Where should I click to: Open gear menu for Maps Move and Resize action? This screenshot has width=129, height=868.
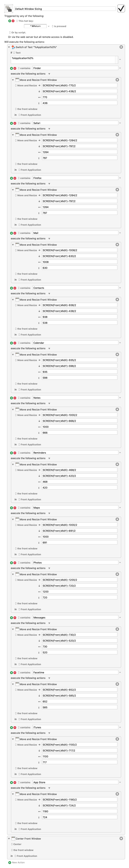[x=117, y=519]
